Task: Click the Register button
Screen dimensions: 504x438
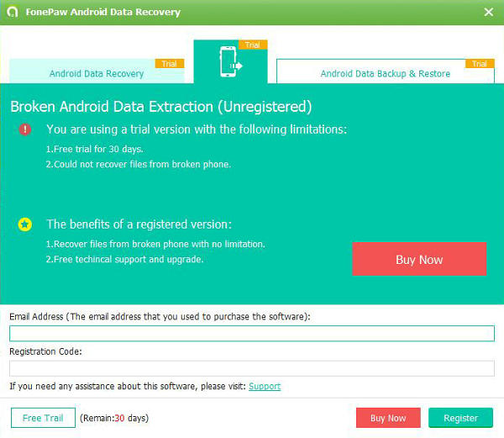Action: [461, 418]
